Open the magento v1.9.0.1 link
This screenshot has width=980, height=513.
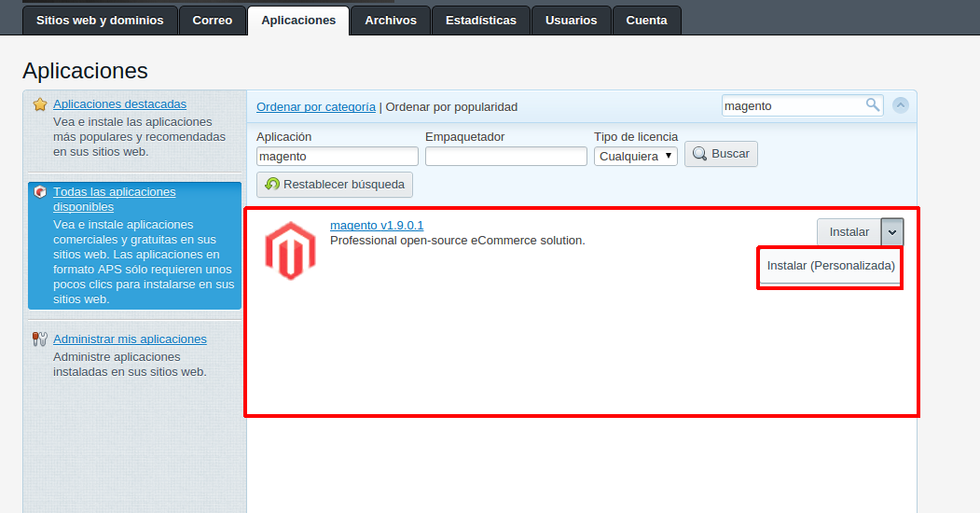coord(377,225)
